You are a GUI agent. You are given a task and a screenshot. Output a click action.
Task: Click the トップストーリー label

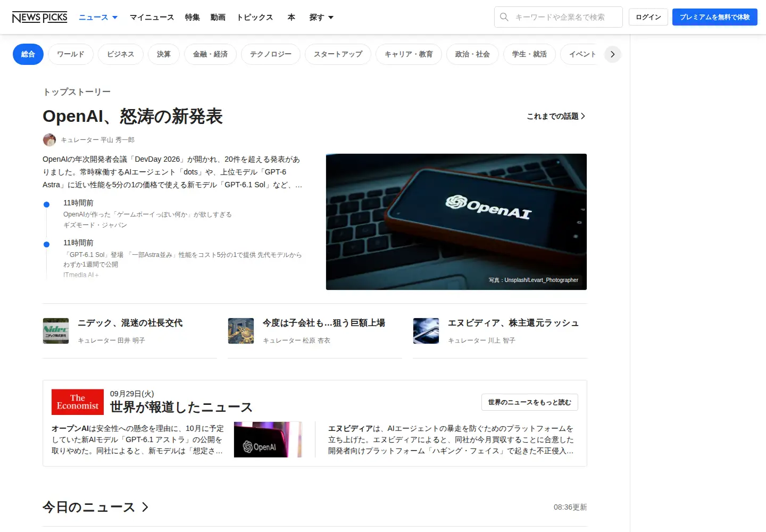tap(77, 92)
